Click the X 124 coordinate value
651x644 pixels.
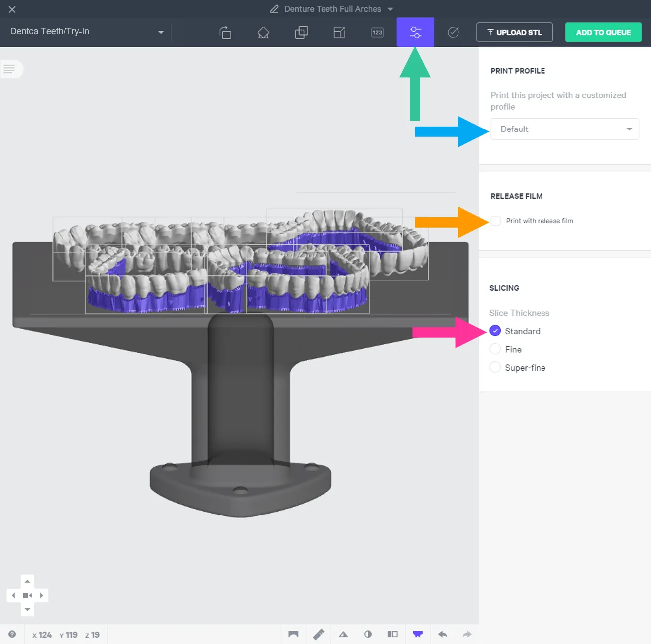(42, 635)
